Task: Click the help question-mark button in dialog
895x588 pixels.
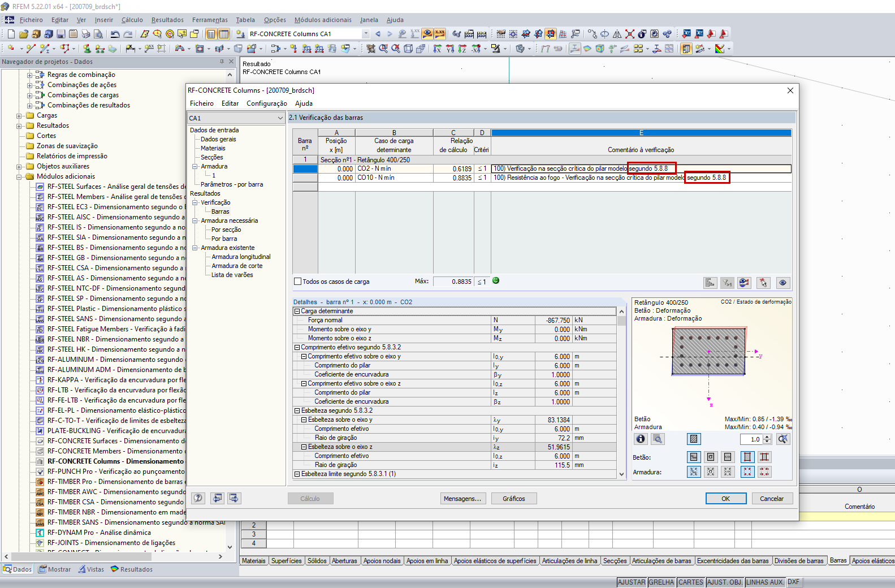Action: (198, 498)
